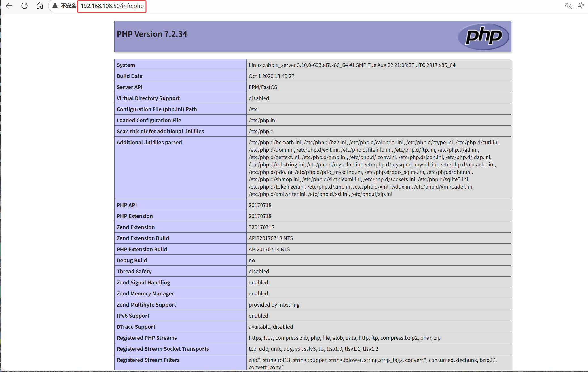The height and width of the screenshot is (372, 588).
Task: Select the /etc/php.ini value
Action: tap(263, 120)
